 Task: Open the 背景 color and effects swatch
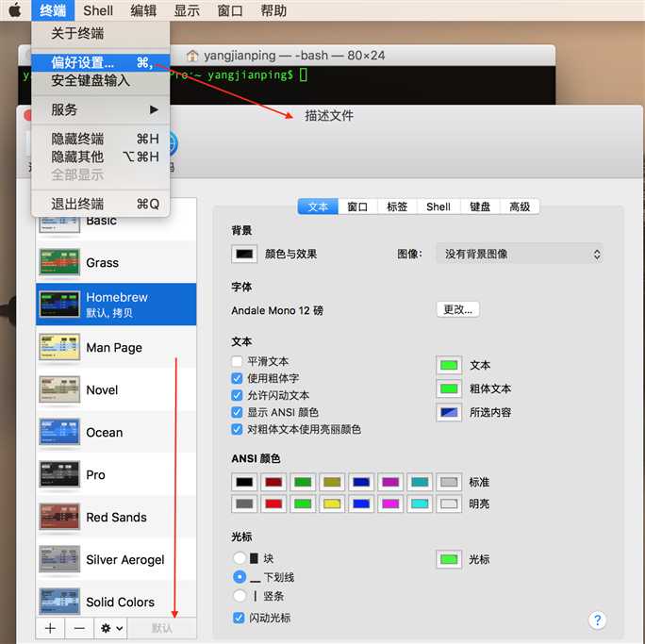(244, 255)
